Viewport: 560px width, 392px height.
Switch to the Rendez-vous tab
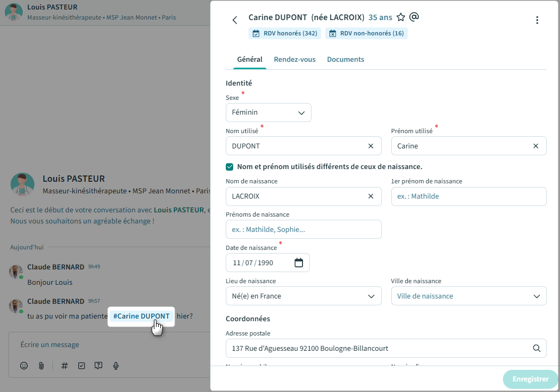pos(295,60)
